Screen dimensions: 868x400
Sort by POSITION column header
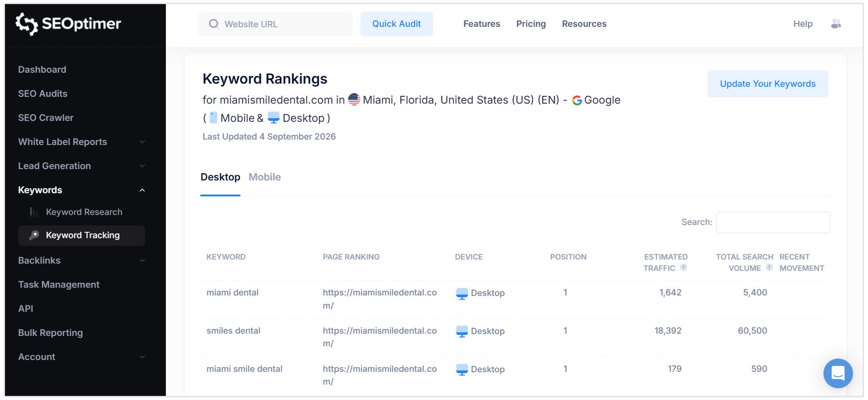[x=568, y=257]
